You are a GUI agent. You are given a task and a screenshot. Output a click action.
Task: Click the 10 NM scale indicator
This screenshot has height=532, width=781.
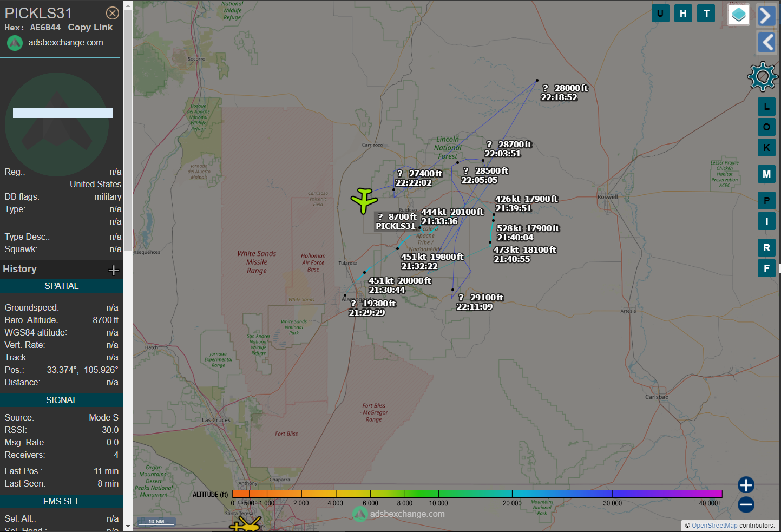156,521
